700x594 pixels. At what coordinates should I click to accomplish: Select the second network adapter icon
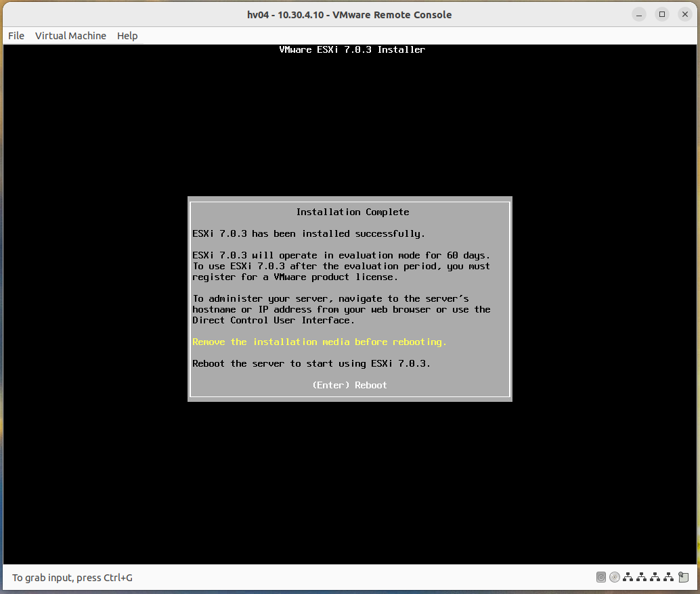(x=642, y=577)
